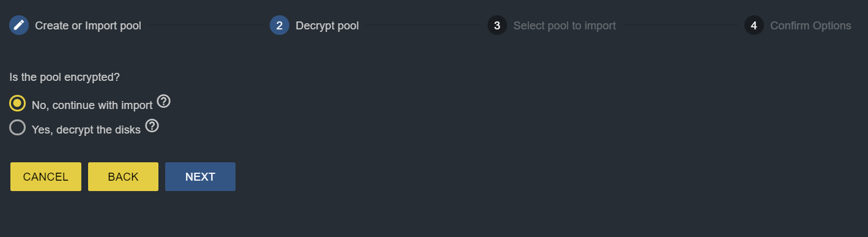The width and height of the screenshot is (868, 237).
Task: Go back with the BACK button
Action: coord(123,177)
